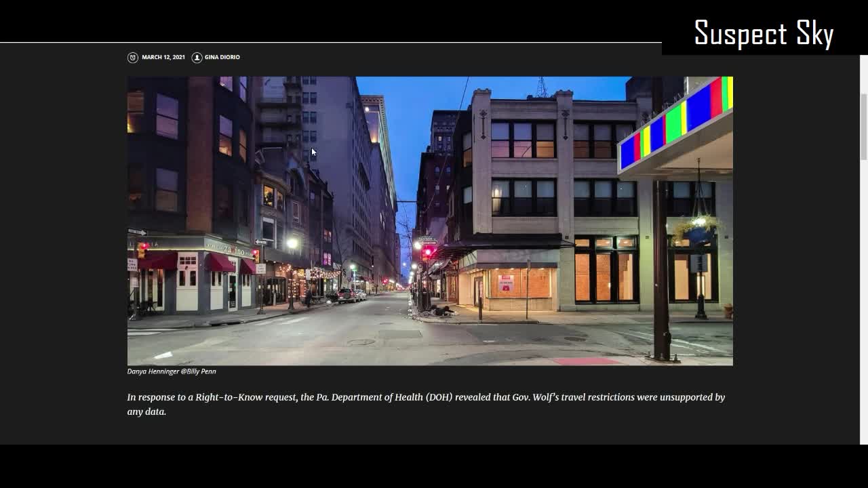Click the Philadelphia street photo
Image resolution: width=868 pixels, height=488 pixels.
point(430,221)
